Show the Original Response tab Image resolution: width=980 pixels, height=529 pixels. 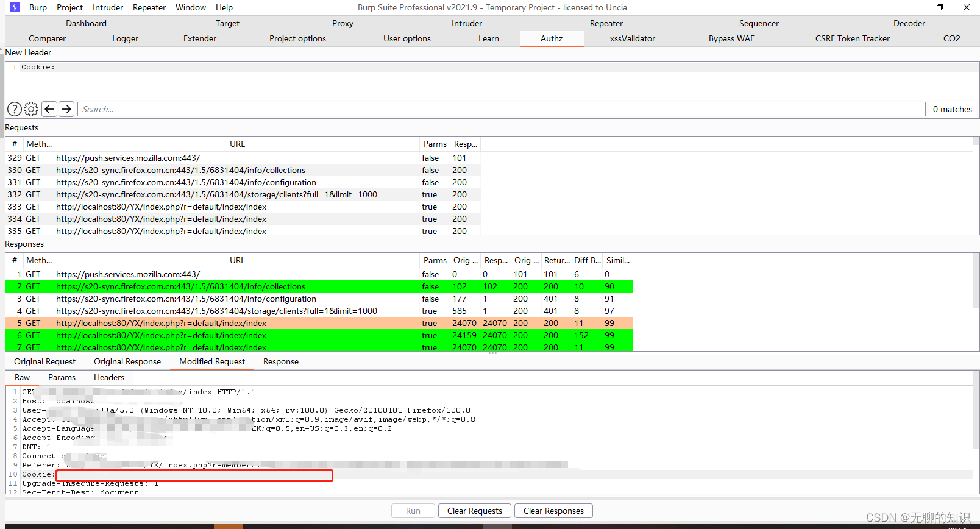click(127, 361)
